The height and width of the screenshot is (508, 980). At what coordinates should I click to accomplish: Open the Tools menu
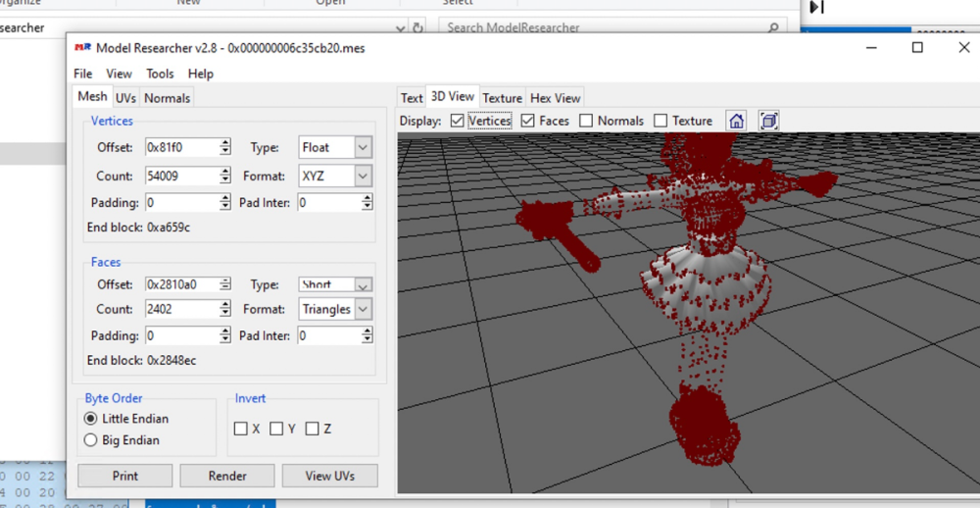coord(160,74)
